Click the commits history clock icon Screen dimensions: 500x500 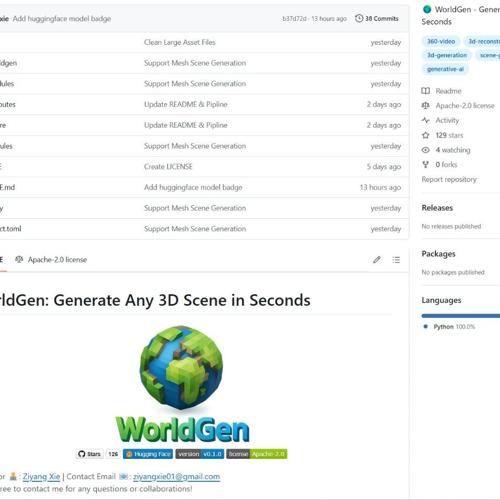pos(359,18)
